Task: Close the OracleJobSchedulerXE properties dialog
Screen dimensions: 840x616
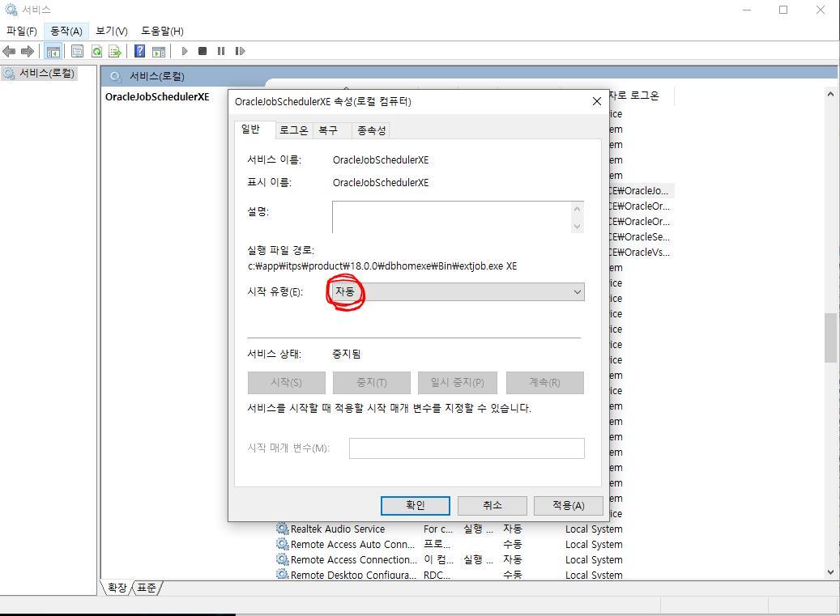Action: pyautogui.click(x=597, y=101)
